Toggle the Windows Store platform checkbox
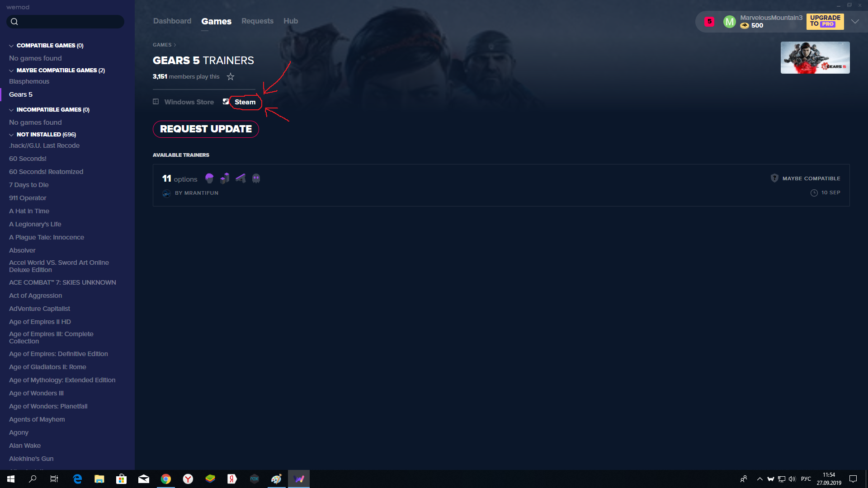The height and width of the screenshot is (488, 868). click(x=156, y=102)
